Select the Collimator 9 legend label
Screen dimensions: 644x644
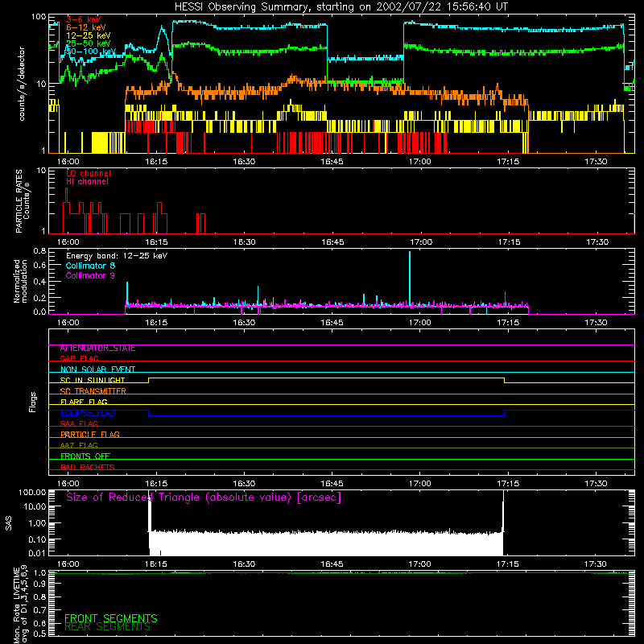point(90,275)
